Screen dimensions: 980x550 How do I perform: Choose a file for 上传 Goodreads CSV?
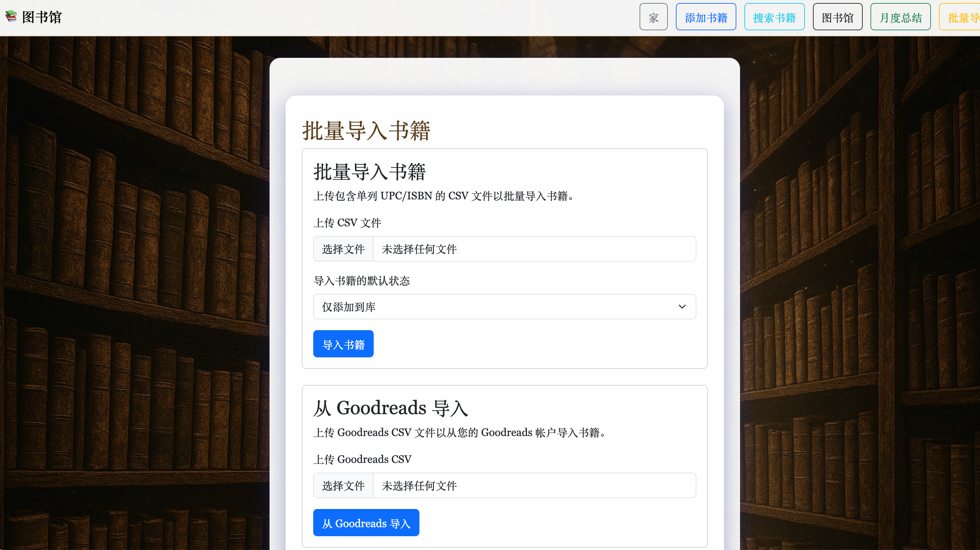pyautogui.click(x=343, y=486)
